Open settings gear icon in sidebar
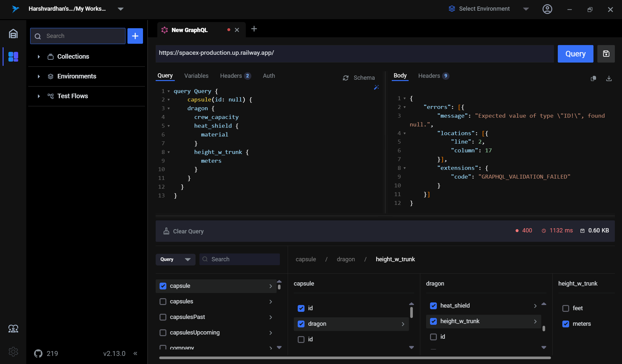Screen dimensions: 622x364 pyautogui.click(x=13, y=351)
